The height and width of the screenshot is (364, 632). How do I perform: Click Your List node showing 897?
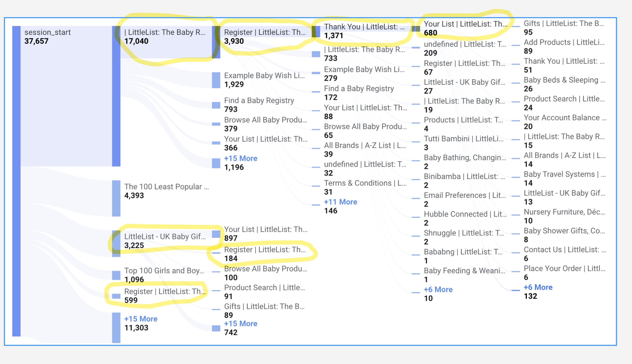tap(265, 229)
